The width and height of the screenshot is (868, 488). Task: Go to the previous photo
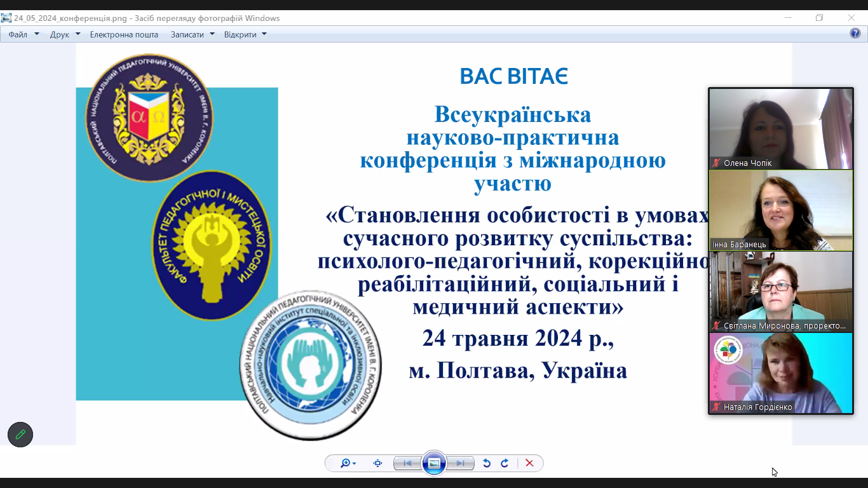tap(407, 463)
